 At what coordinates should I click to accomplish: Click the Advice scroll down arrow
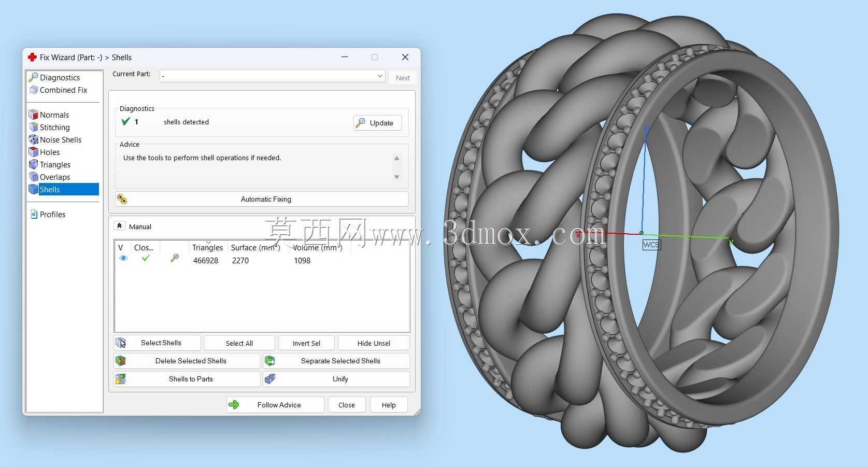tap(396, 177)
